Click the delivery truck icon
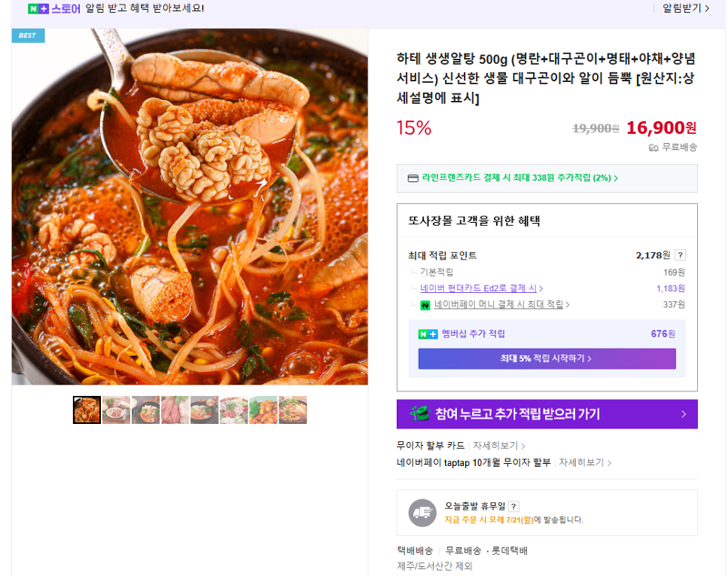This screenshot has width=728, height=576. click(x=422, y=513)
